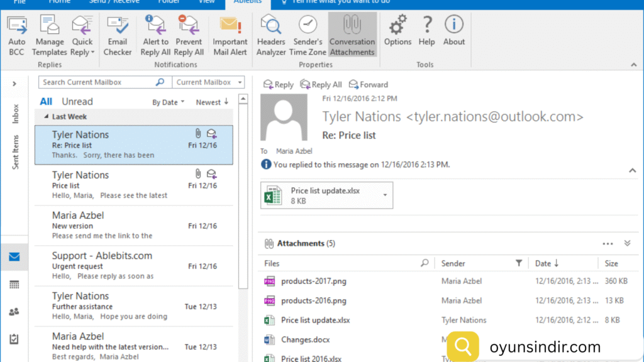Viewport: 644px width, 362px height.
Task: Open the Calendar view in sidebar
Action: pos(14,284)
